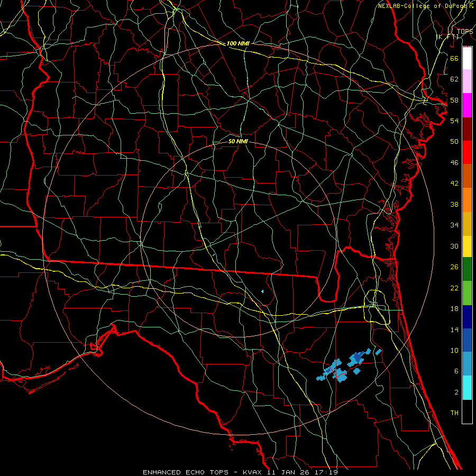The image size is (476, 476).
Task: Select the '14' legend value
Action: [x=454, y=330]
